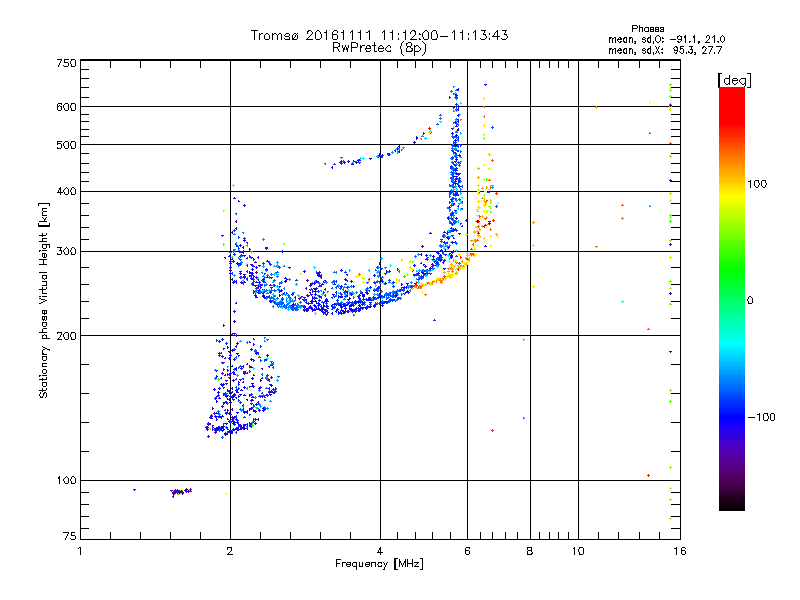Click the x-axis tick label '2'
This screenshot has height=600, width=800.
click(230, 551)
